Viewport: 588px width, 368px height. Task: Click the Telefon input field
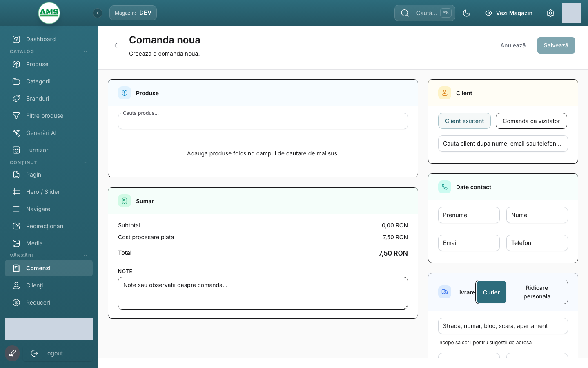point(537,243)
